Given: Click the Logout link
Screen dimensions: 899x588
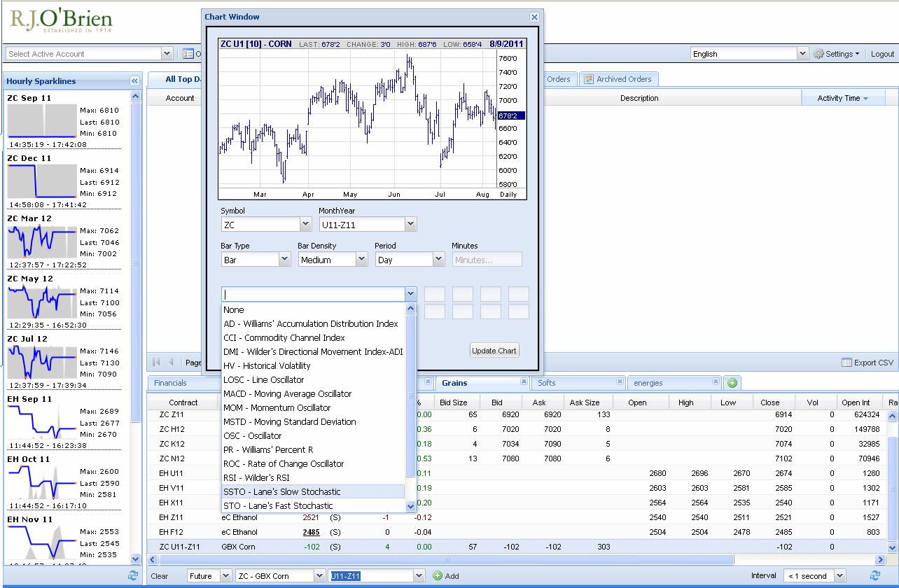Looking at the screenshot, I should pyautogui.click(x=882, y=54).
